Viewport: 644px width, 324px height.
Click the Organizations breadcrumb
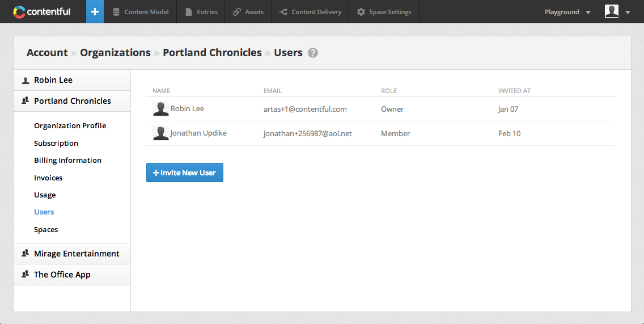pyautogui.click(x=116, y=53)
